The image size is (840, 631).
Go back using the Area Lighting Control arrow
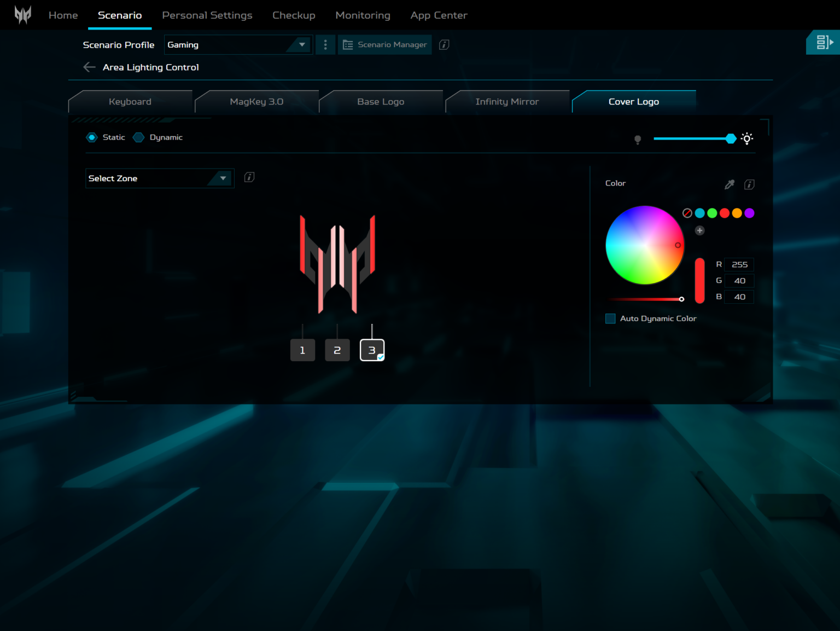(x=89, y=67)
